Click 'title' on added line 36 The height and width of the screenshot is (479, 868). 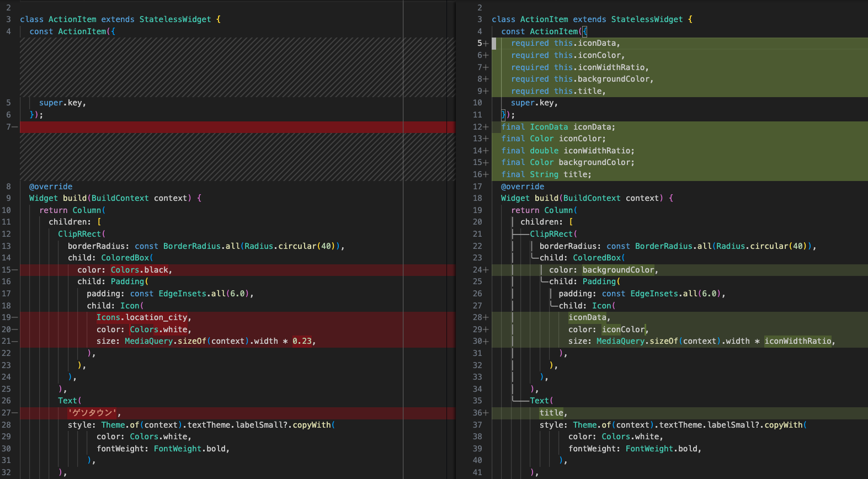tap(552, 413)
